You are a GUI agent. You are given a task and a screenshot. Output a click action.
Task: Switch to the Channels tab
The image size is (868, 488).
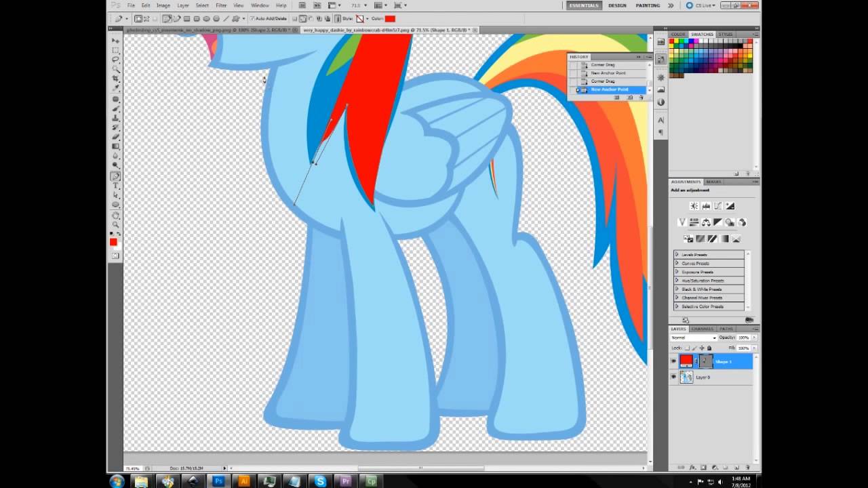(x=702, y=329)
